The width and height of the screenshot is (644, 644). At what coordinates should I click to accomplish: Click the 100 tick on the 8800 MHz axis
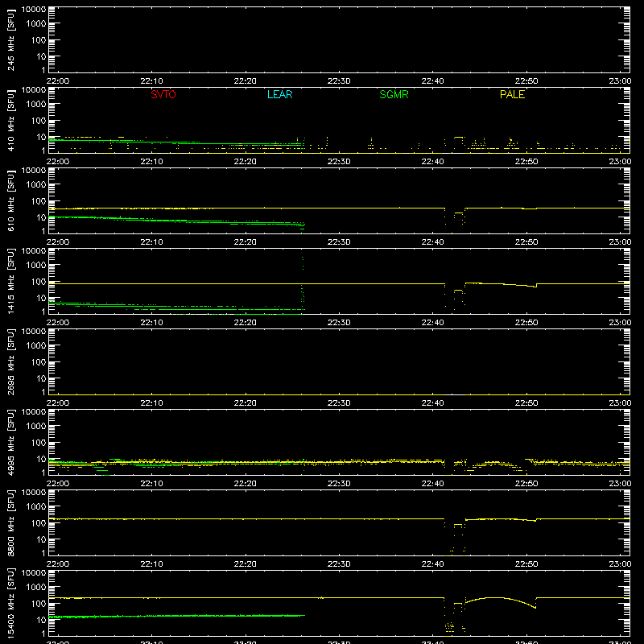click(39, 523)
